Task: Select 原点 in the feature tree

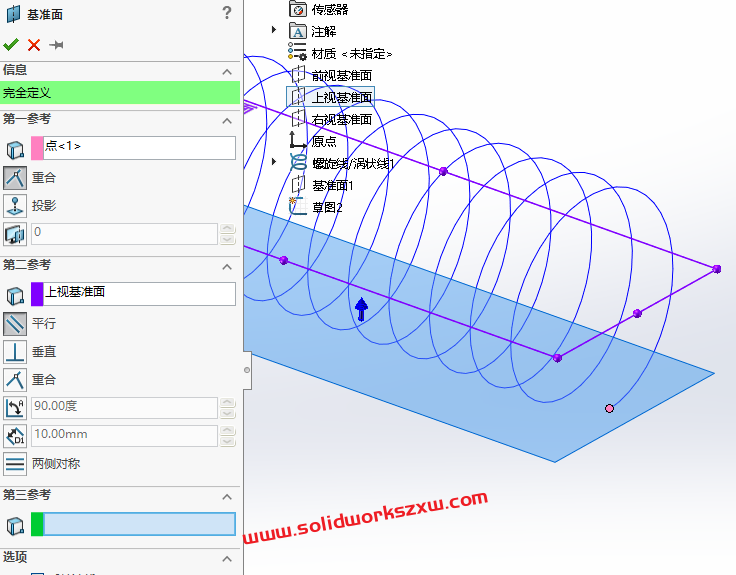Action: [x=324, y=141]
